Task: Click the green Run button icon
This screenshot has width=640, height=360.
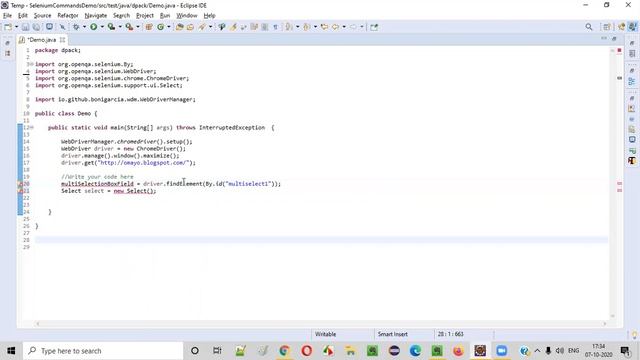Action: click(x=93, y=27)
